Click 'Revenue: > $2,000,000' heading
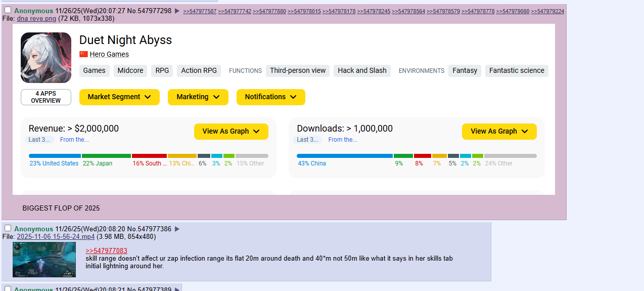644x291 pixels. pos(74,129)
